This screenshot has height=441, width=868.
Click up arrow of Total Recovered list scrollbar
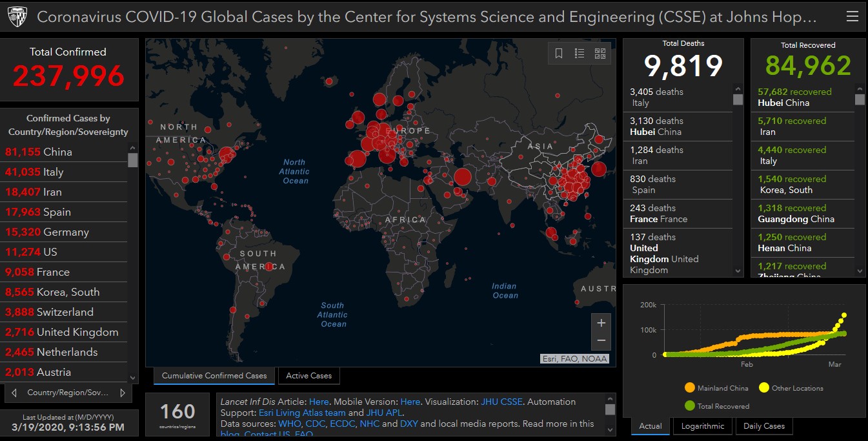click(860, 89)
